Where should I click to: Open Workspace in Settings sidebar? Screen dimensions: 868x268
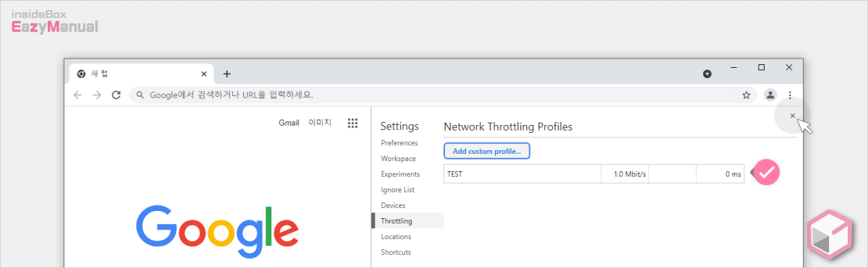coord(398,158)
